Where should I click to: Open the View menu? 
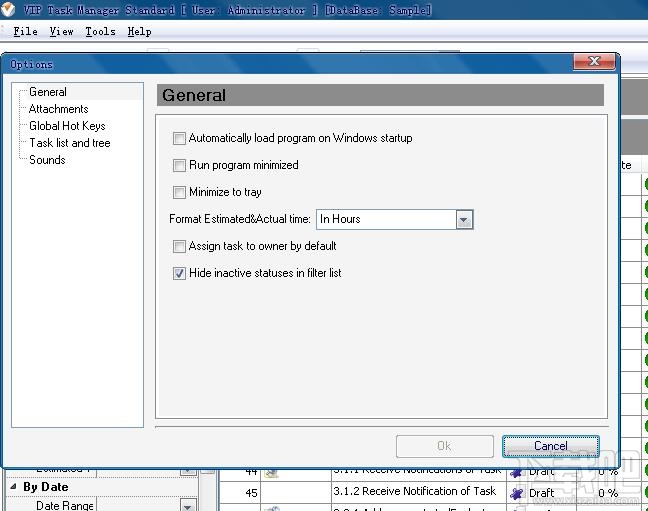(x=61, y=31)
